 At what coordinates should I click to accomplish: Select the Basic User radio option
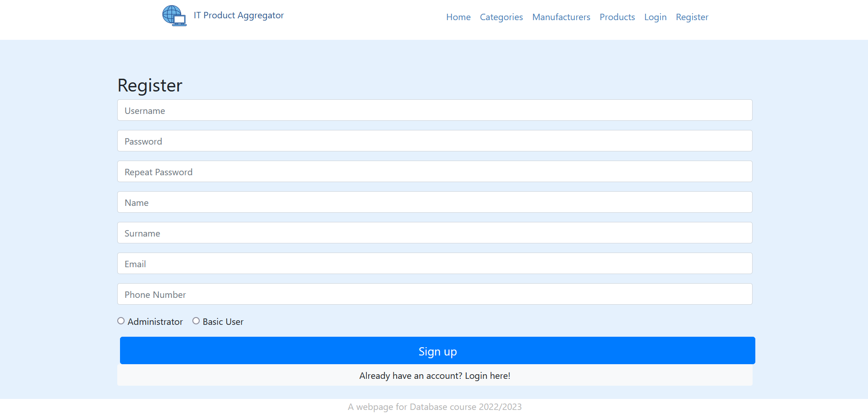pos(196,321)
